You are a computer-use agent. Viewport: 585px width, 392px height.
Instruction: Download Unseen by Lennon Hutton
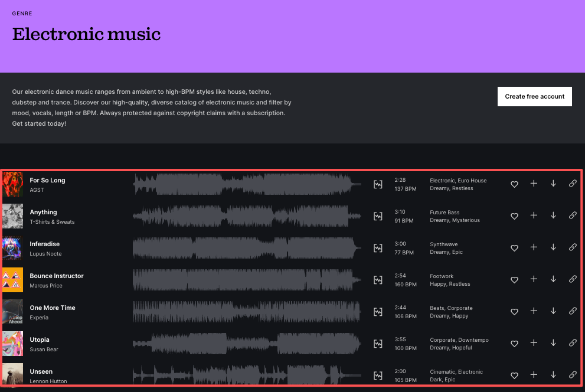(x=553, y=375)
